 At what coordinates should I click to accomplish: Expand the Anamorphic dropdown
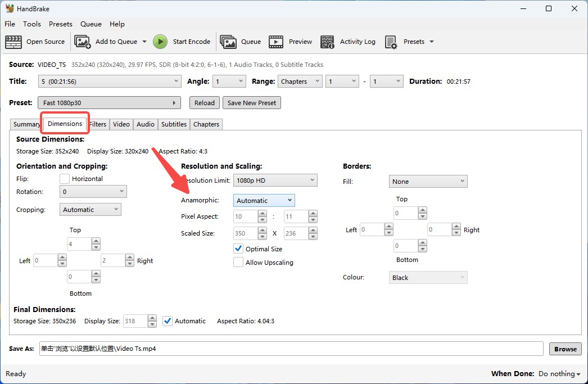coord(264,201)
